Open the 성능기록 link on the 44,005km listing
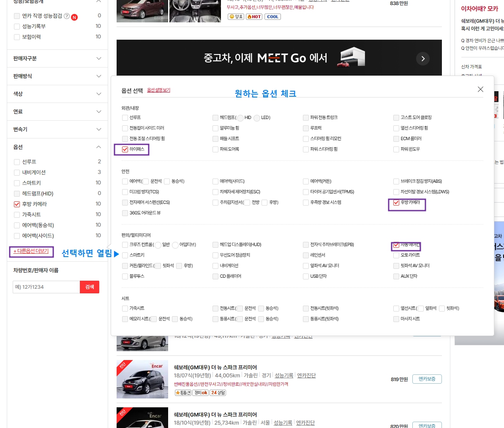 (x=284, y=375)
